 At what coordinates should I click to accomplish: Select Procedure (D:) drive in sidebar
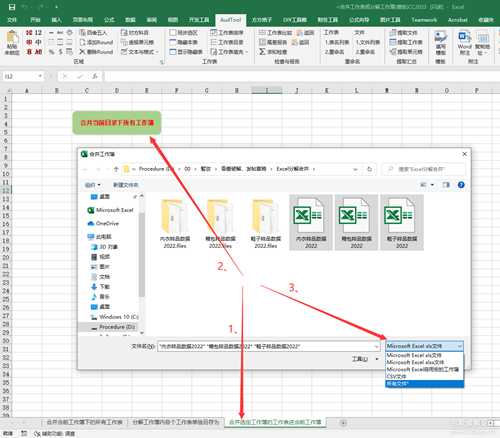click(113, 327)
